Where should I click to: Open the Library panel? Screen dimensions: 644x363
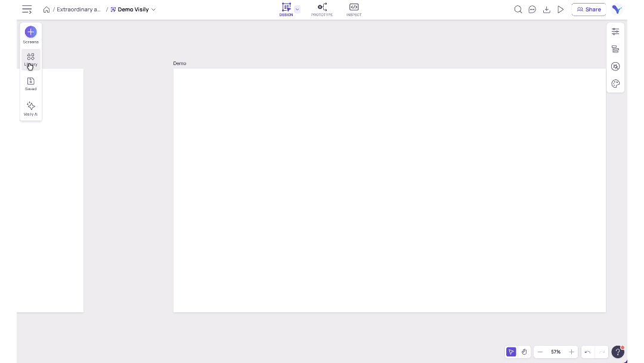30,59
